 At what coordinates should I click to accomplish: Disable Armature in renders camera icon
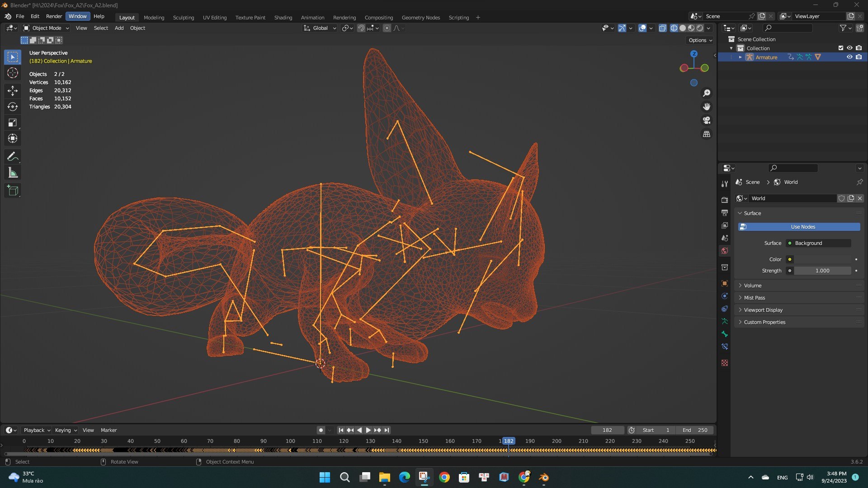click(859, 57)
